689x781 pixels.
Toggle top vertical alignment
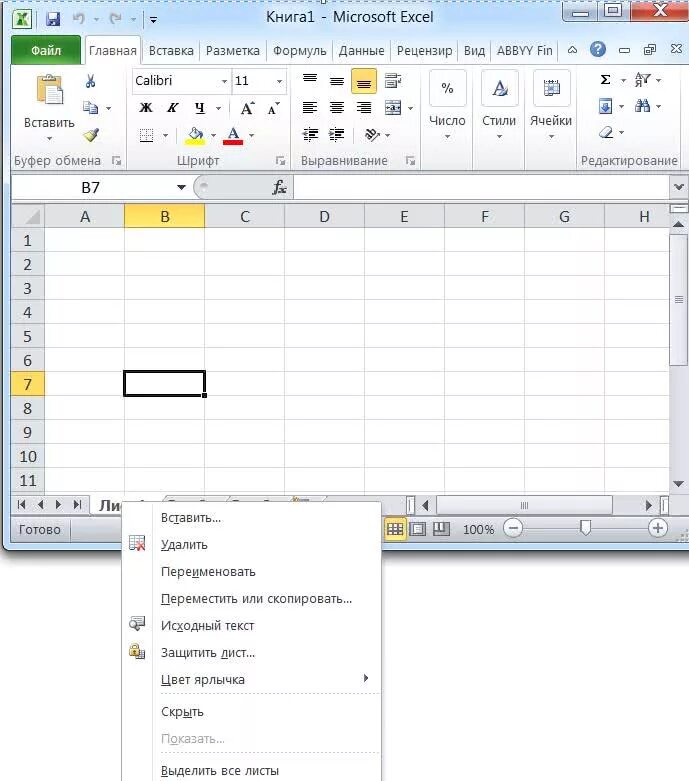310,80
